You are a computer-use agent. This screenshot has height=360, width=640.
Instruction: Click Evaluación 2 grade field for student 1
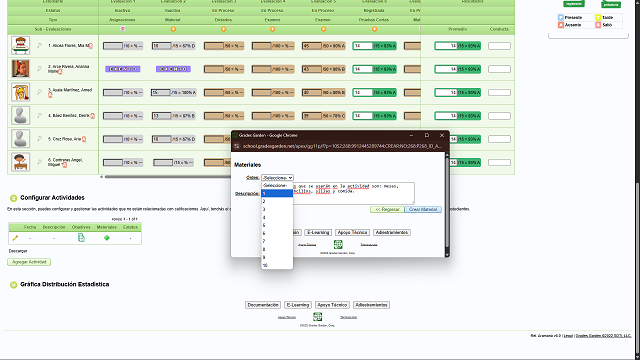pyautogui.click(x=161, y=46)
